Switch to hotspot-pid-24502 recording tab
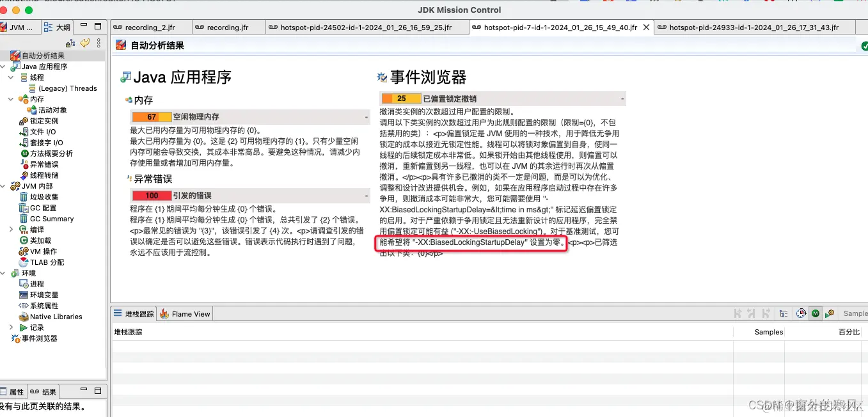The width and height of the screenshot is (868, 417). 366,28
